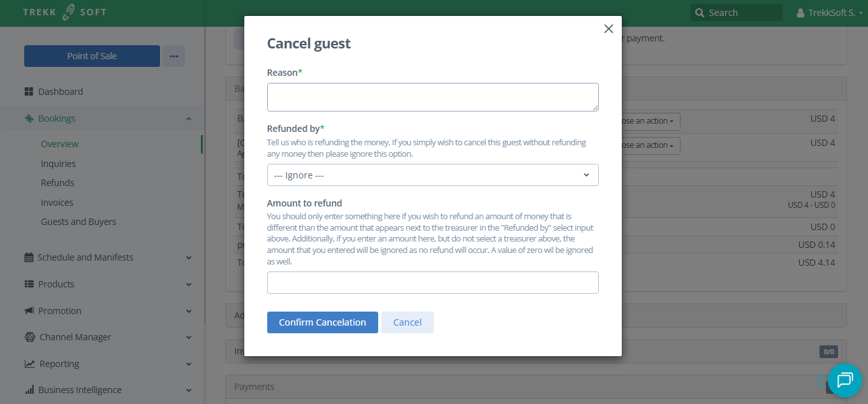Screen dimensions: 868x404
Task: Click the Reporting chart icon
Action: 29,364
